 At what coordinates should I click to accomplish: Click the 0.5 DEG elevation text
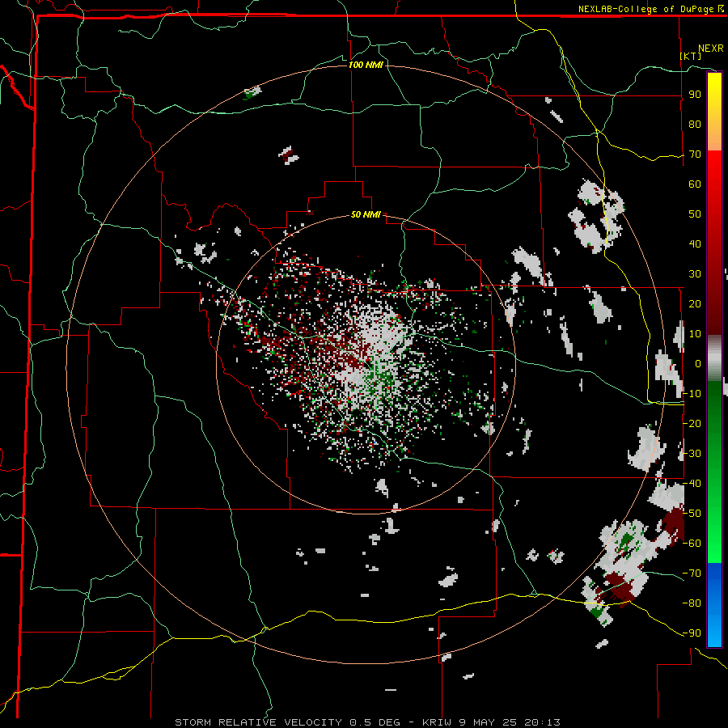pyautogui.click(x=375, y=722)
